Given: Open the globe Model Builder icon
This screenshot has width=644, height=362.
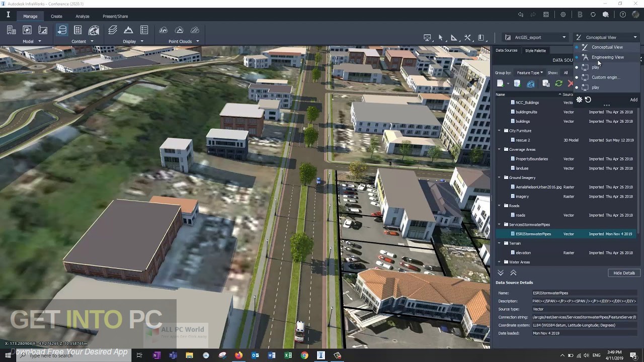Looking at the screenshot, I should pyautogui.click(x=94, y=30).
